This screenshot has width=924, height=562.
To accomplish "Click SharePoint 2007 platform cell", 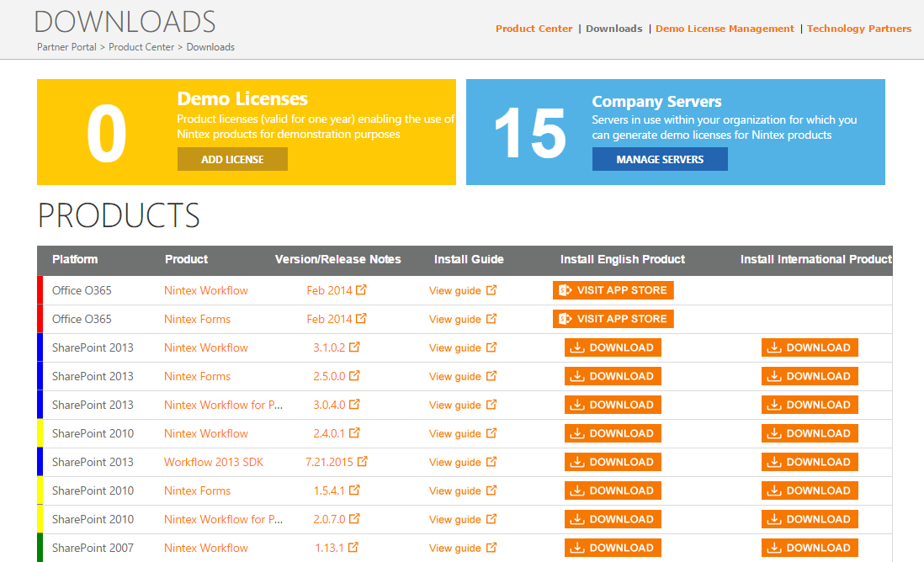I will tap(93, 548).
